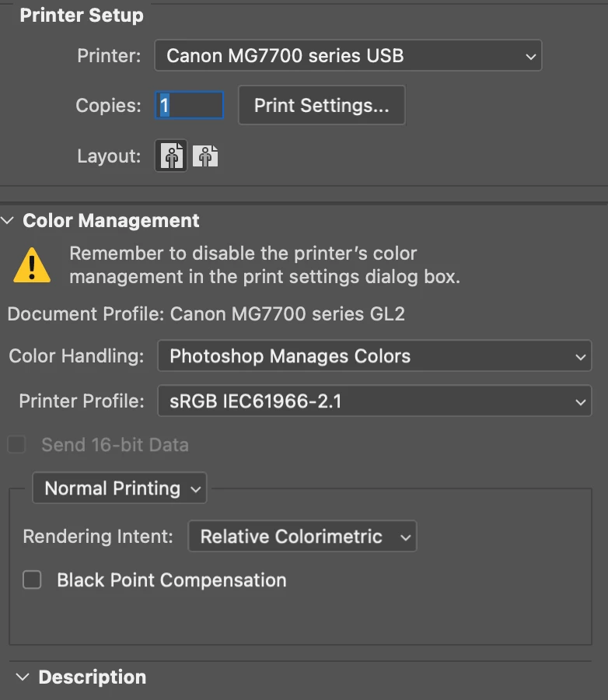The image size is (608, 700).
Task: Open Print Settings dialog
Action: [321, 105]
